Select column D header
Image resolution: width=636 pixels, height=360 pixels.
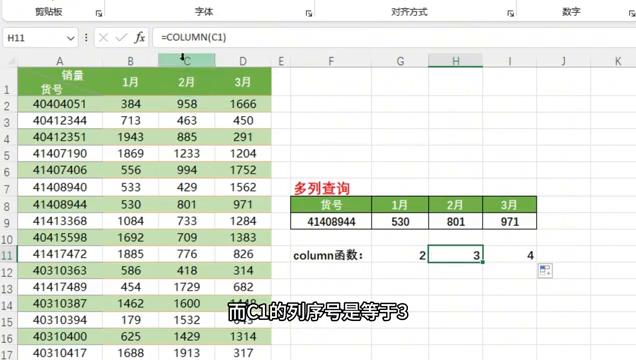click(243, 61)
